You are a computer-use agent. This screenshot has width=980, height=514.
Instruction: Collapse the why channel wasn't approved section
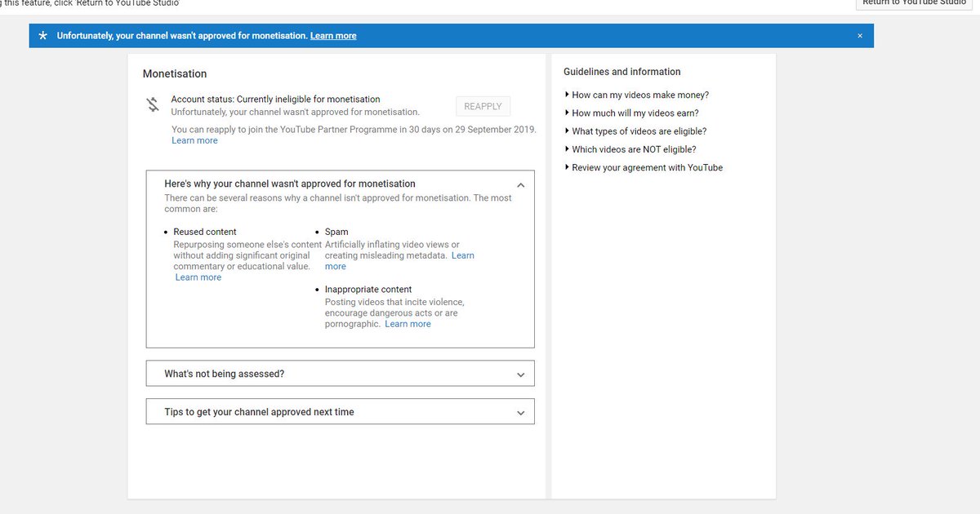coord(520,185)
